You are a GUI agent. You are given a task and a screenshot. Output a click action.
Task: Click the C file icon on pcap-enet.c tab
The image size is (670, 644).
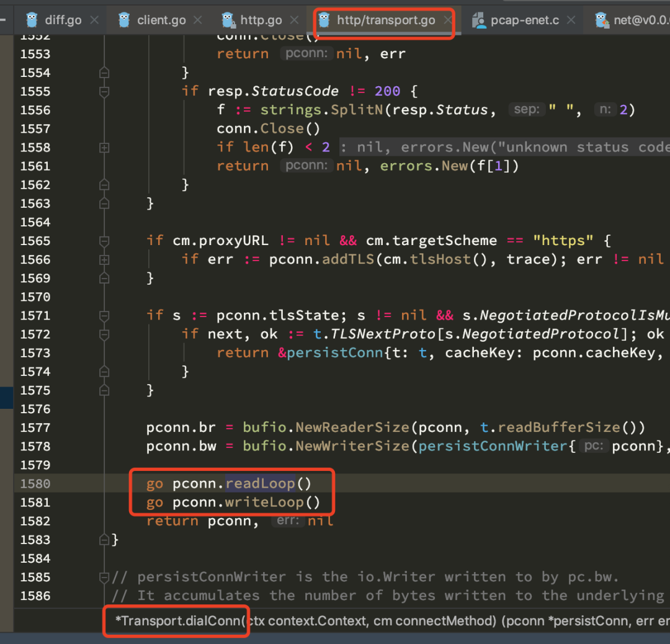(x=478, y=20)
